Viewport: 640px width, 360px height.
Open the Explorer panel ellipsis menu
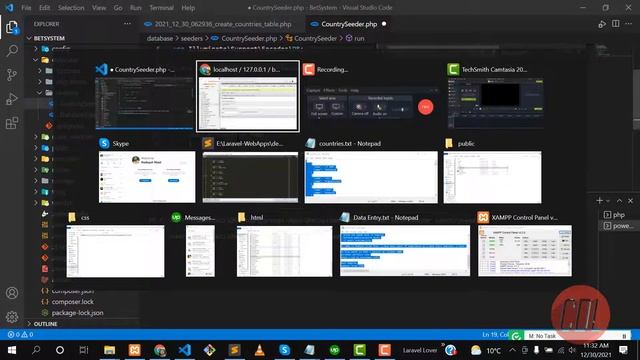127,24
